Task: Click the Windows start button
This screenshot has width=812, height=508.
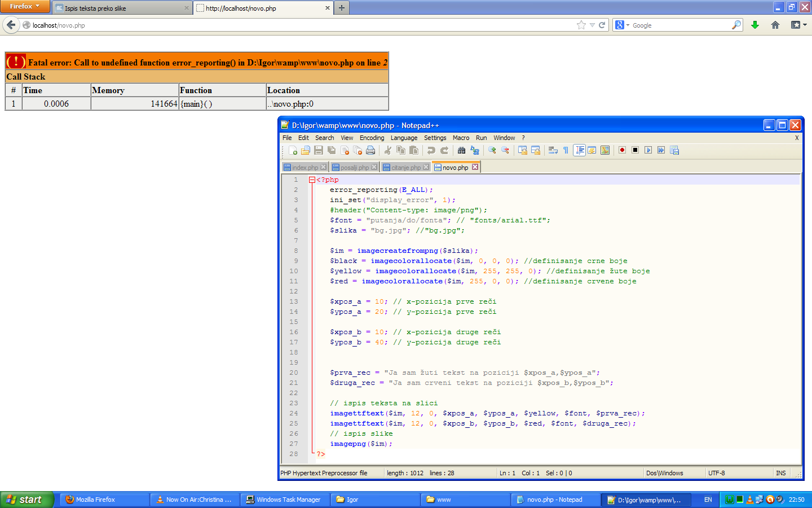Action: [x=26, y=500]
